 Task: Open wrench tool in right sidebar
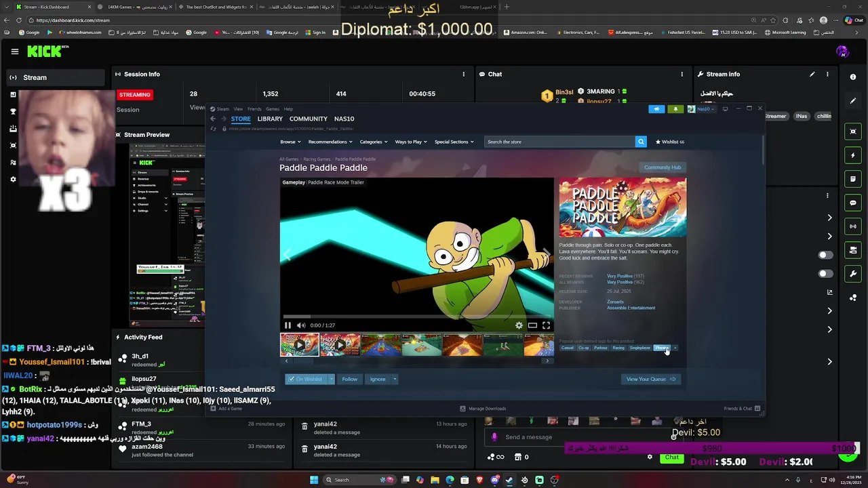853,274
